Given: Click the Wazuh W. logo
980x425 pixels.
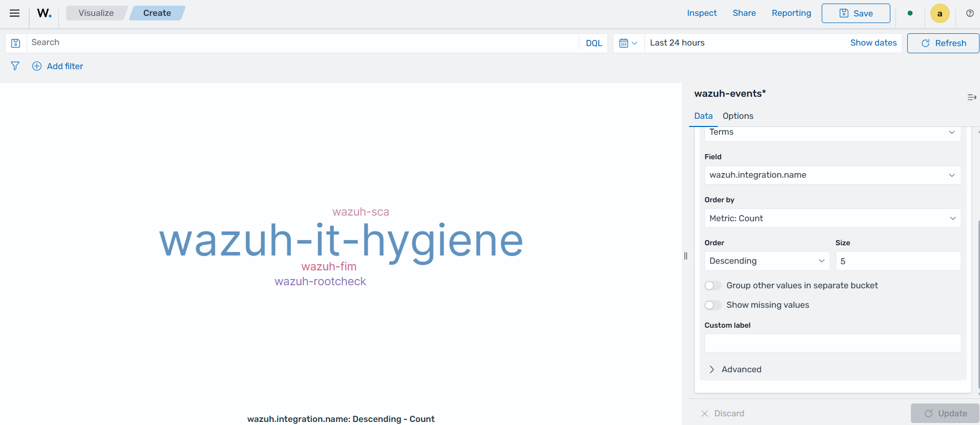Looking at the screenshot, I should [45, 13].
